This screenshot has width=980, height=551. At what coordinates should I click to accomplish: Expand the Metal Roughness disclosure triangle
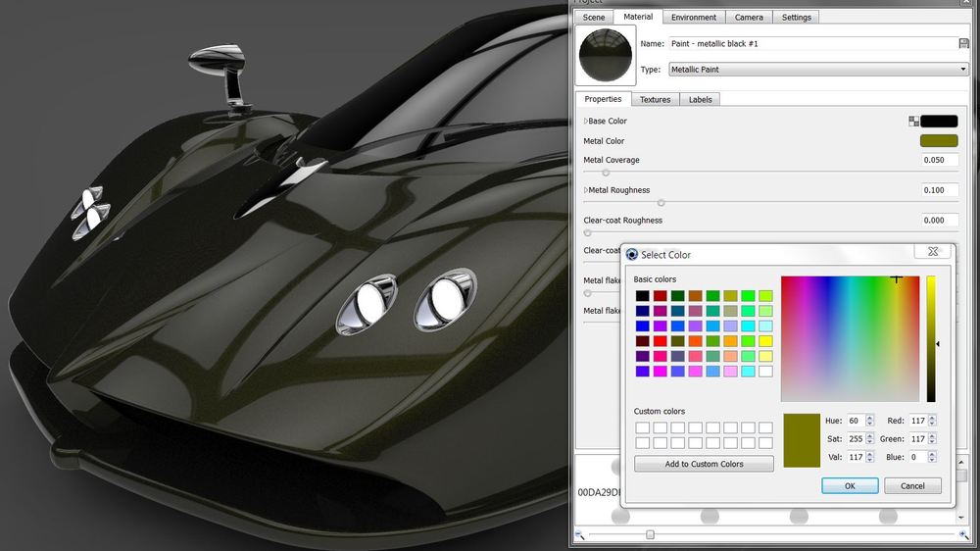coord(586,190)
